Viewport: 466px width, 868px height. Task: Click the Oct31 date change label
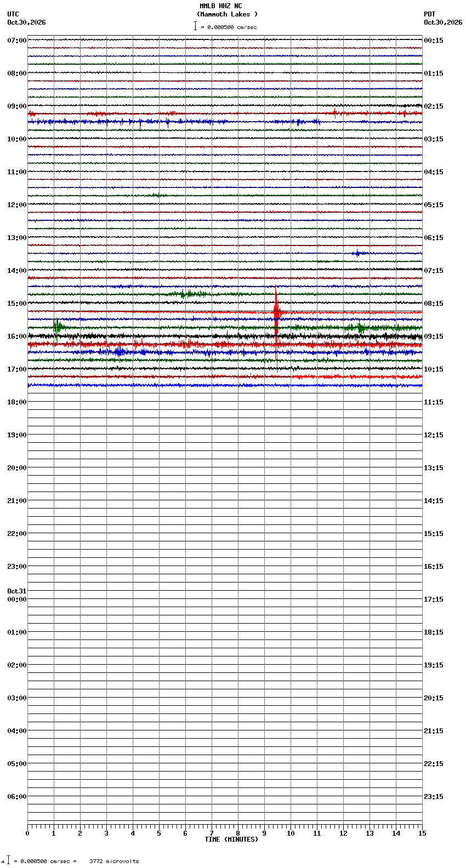coord(17,591)
